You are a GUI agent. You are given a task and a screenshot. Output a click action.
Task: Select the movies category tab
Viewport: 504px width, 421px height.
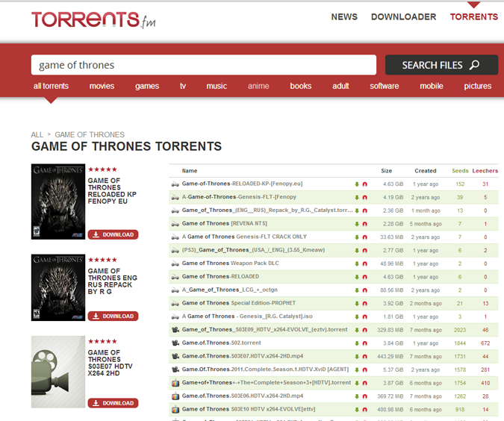tap(102, 86)
